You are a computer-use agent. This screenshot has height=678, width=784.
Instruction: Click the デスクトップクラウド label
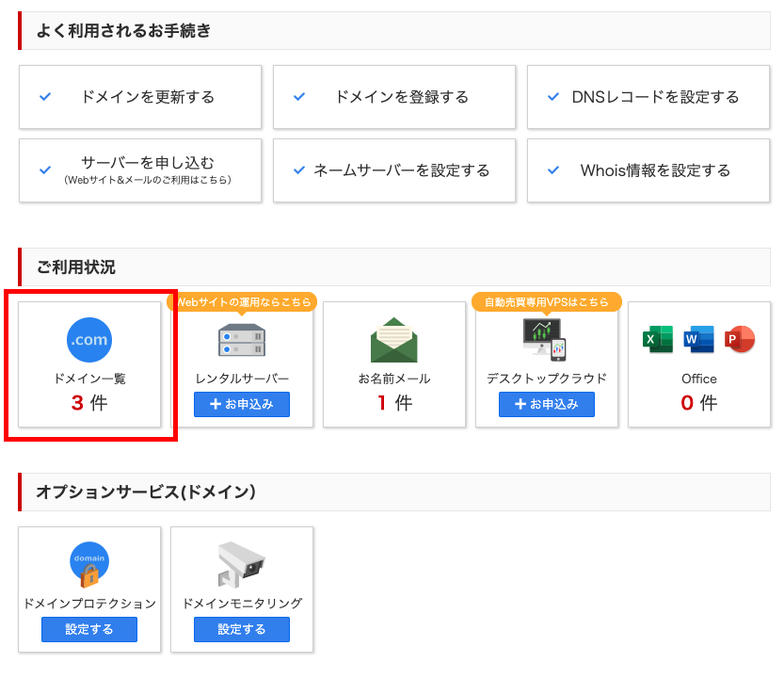pos(547,379)
